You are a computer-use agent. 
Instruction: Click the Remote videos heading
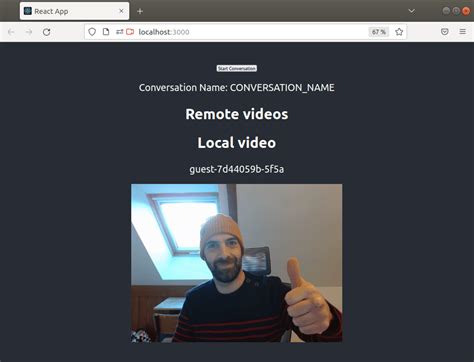tap(237, 114)
